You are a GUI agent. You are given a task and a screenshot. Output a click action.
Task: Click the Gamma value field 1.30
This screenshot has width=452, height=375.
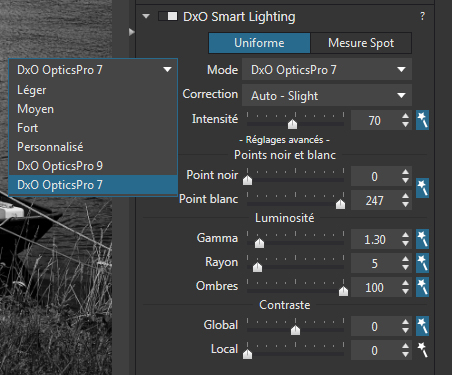pos(375,239)
